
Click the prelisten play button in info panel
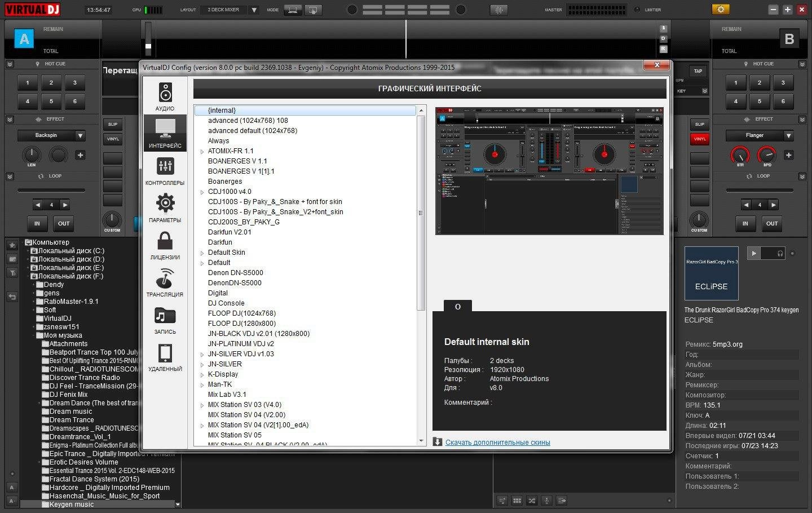coord(753,253)
